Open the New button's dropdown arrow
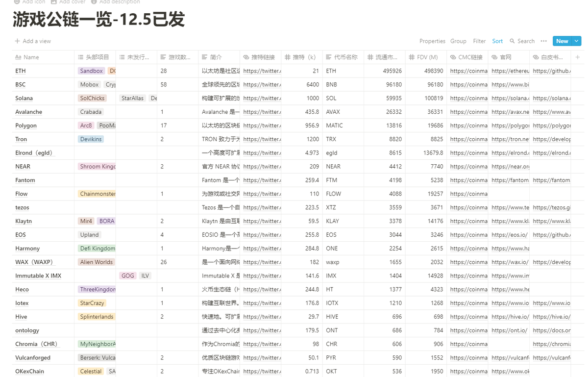Screen dimensions: 588x377 [575, 41]
